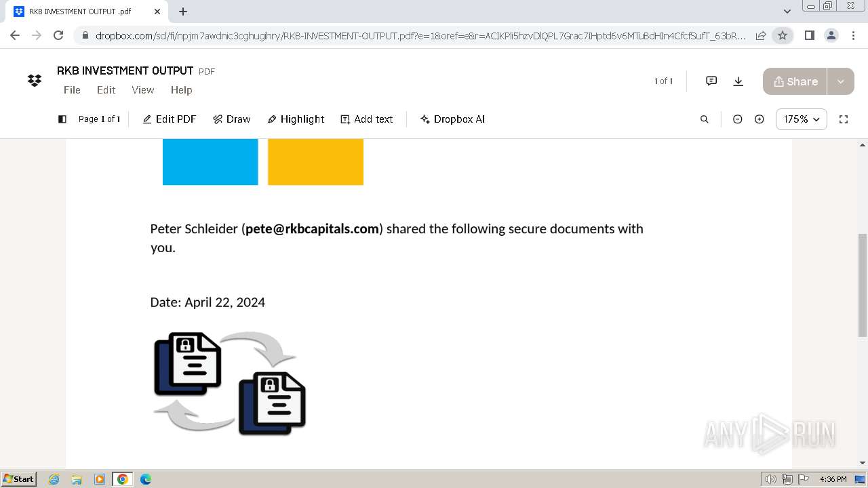Click the Page 1 of 1 indicator

[x=99, y=119]
